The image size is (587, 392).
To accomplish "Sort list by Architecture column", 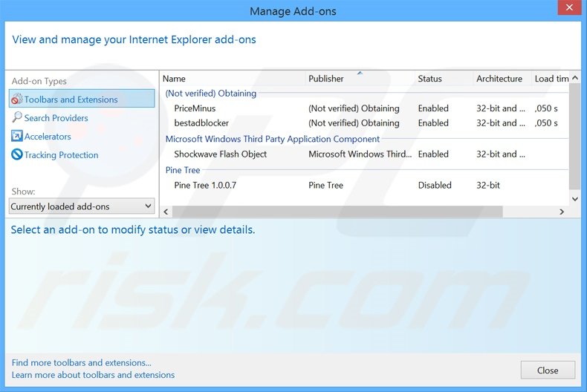I will pos(502,79).
